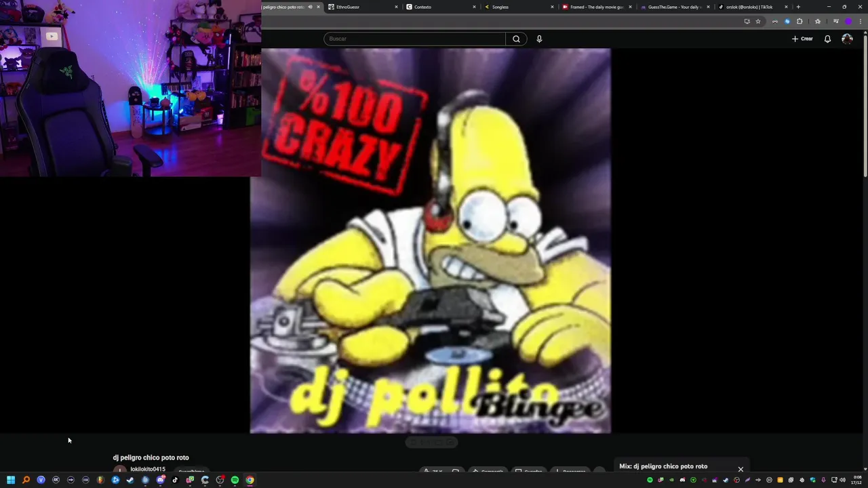Open the lokilokito0415 channel link
This screenshot has height=488, width=868.
click(148, 469)
